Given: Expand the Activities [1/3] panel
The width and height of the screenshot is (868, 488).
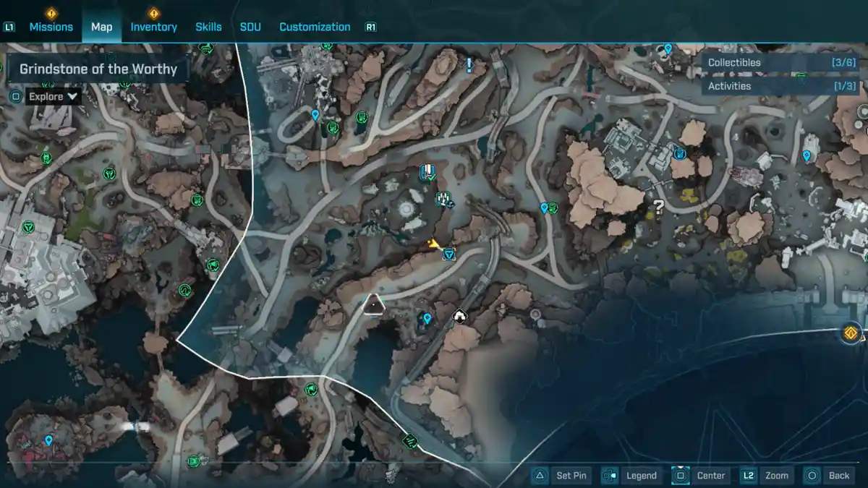Looking at the screenshot, I should tap(770, 86).
